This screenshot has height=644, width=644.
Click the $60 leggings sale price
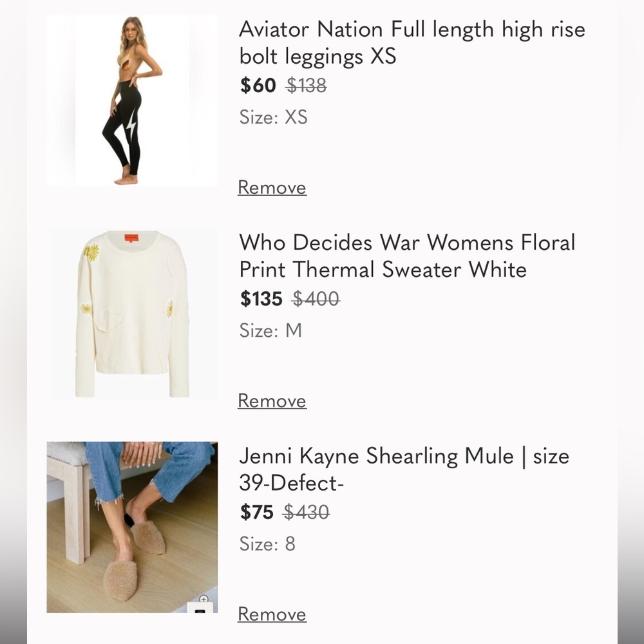click(x=258, y=85)
